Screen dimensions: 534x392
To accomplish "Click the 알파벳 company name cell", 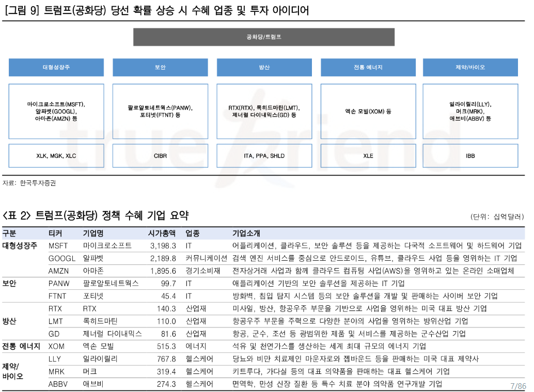I will click(x=93, y=259).
